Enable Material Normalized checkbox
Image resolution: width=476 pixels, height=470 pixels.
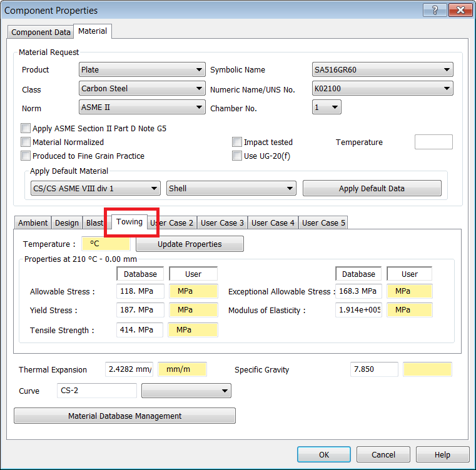point(26,142)
